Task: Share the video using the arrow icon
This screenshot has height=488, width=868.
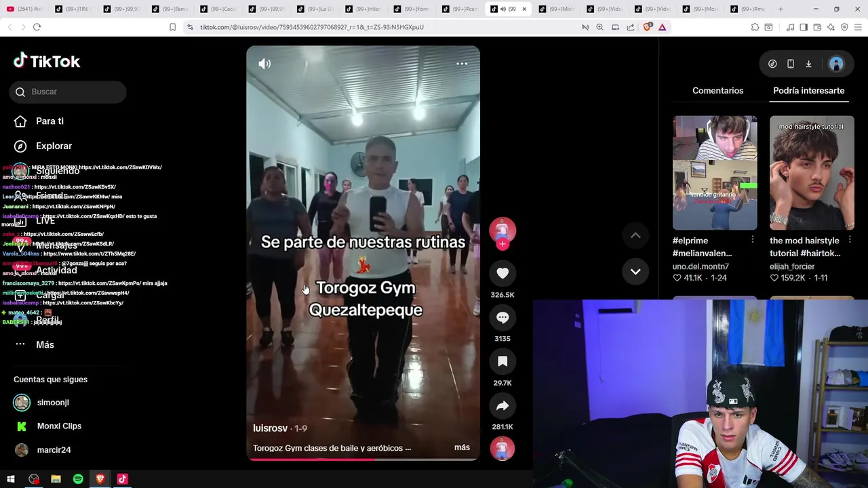Action: click(x=502, y=405)
